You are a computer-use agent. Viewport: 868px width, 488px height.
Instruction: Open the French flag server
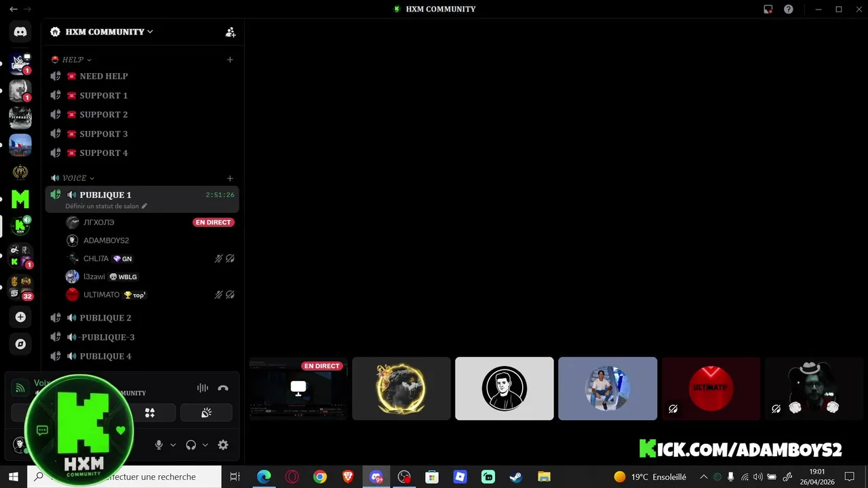[20, 145]
